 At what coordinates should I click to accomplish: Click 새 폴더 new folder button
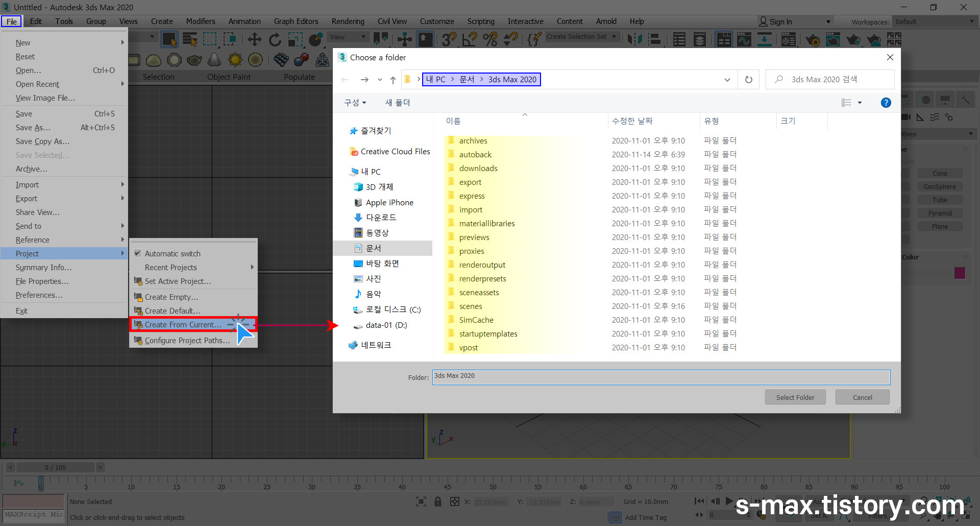coord(398,103)
